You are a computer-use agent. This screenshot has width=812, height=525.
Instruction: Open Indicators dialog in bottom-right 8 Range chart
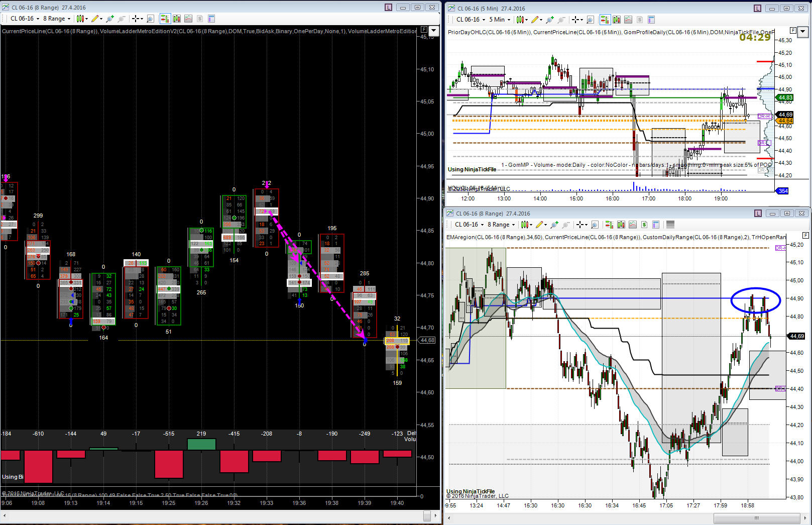(x=633, y=225)
